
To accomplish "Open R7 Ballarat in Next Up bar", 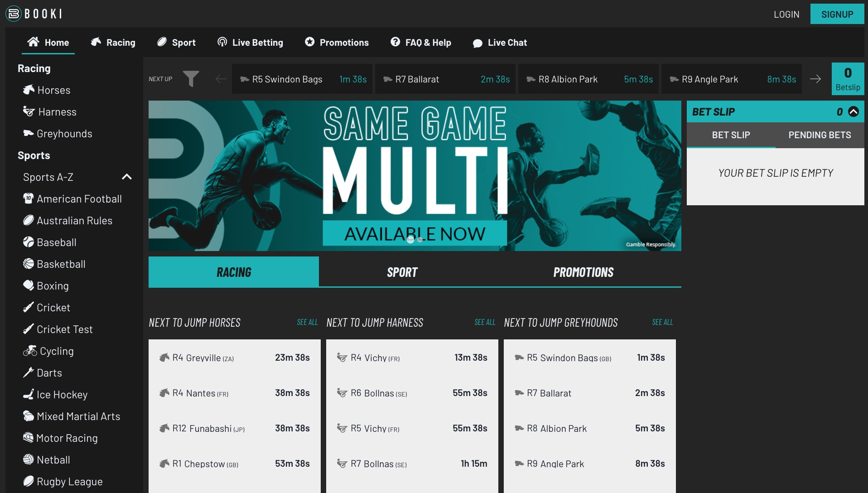I will pos(445,79).
